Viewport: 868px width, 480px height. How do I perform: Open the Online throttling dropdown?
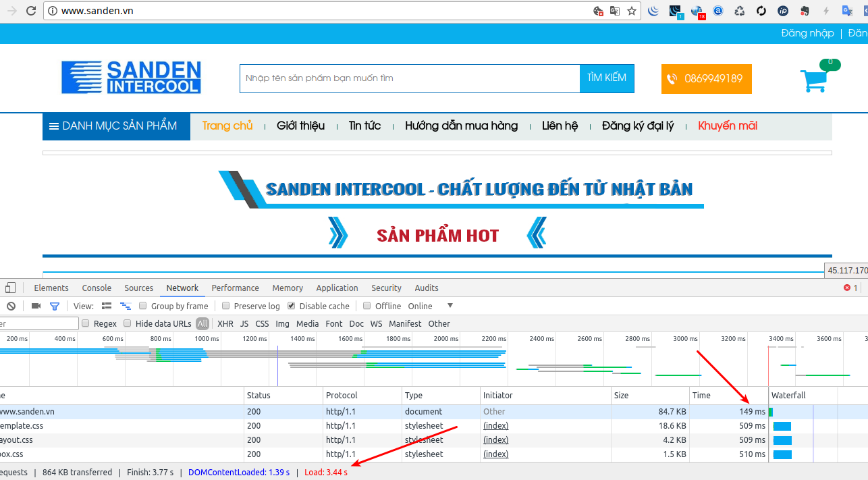(430, 306)
